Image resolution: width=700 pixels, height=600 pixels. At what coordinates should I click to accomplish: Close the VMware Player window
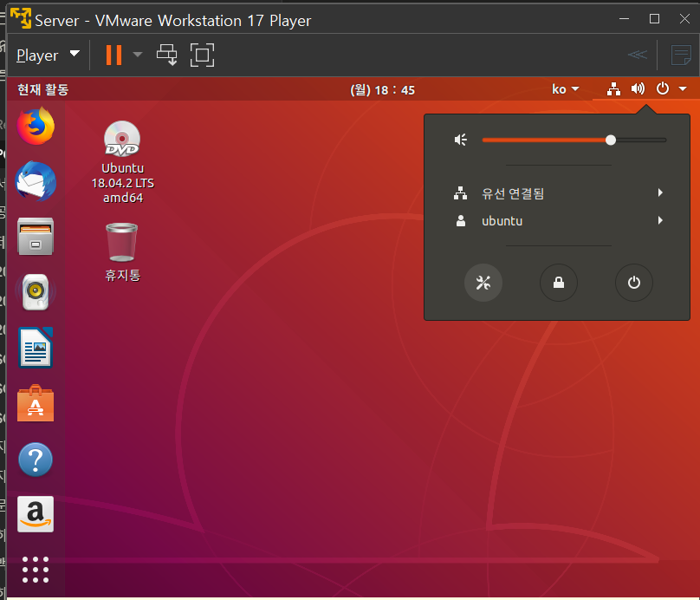(684, 19)
